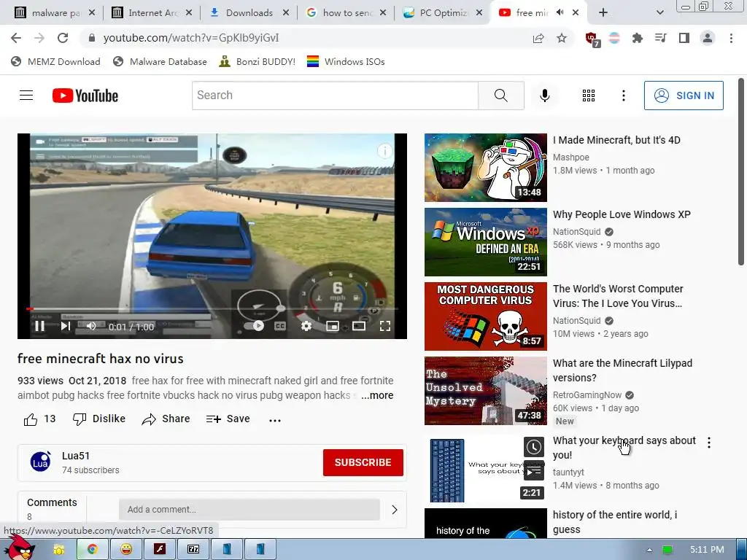Add keyboard video to queue
Viewport: 747px width, 560px height.
tap(533, 472)
